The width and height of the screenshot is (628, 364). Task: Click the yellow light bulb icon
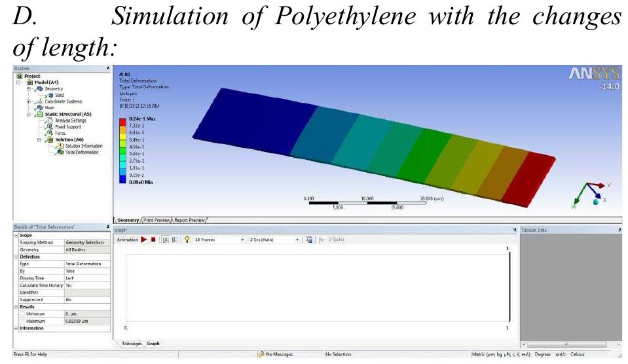pyautogui.click(x=187, y=240)
